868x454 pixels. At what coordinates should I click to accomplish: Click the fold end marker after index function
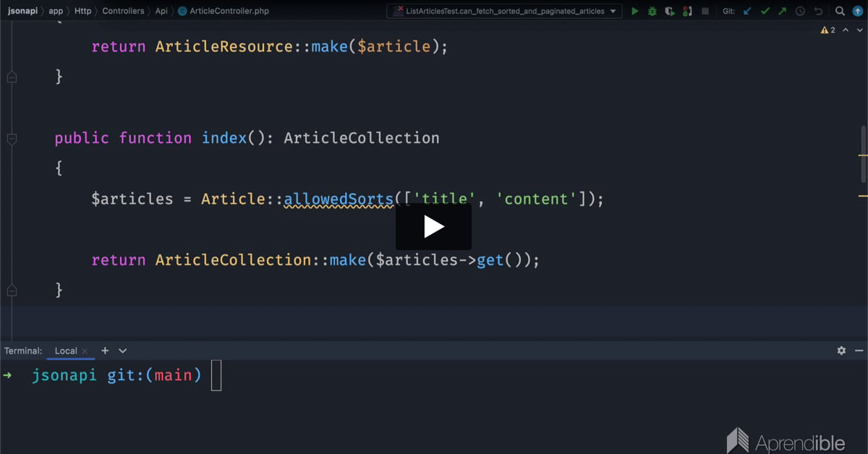point(12,290)
